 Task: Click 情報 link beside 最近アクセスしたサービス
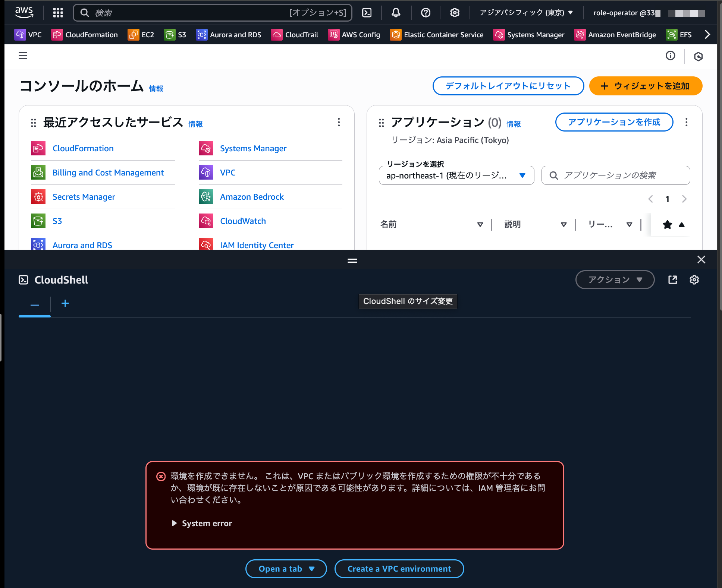[x=195, y=124]
